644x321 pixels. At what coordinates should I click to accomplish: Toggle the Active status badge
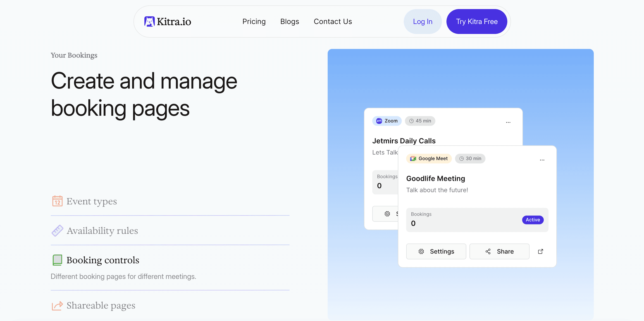pyautogui.click(x=532, y=220)
